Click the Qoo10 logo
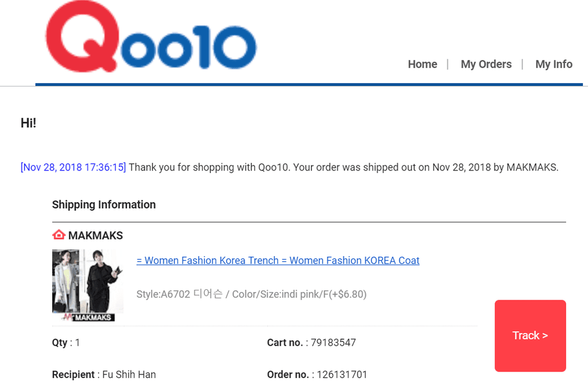Screen dimensions: 588x387 pos(150,38)
